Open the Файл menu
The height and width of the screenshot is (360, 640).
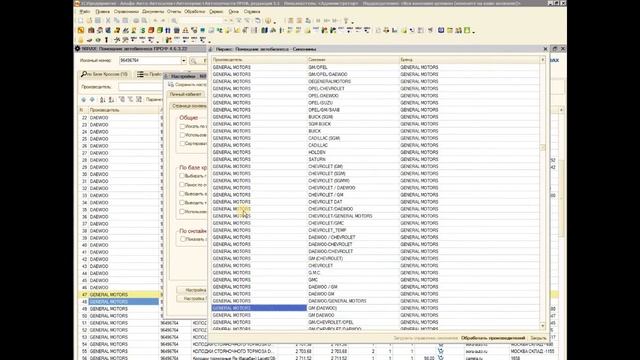tap(85, 12)
